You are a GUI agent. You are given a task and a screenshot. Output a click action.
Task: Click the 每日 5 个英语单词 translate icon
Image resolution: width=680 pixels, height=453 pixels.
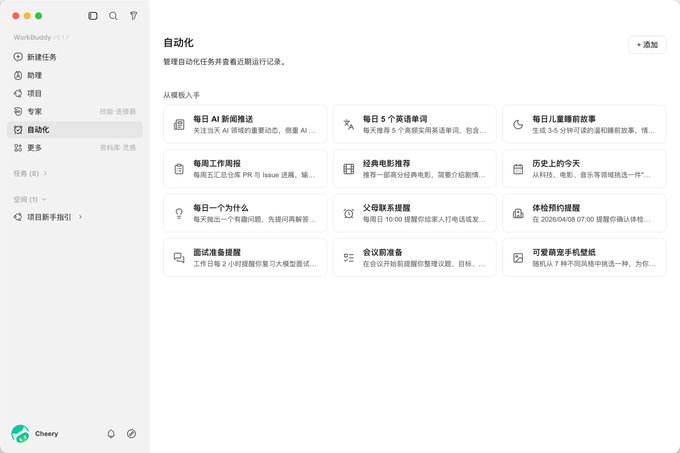pyautogui.click(x=349, y=125)
